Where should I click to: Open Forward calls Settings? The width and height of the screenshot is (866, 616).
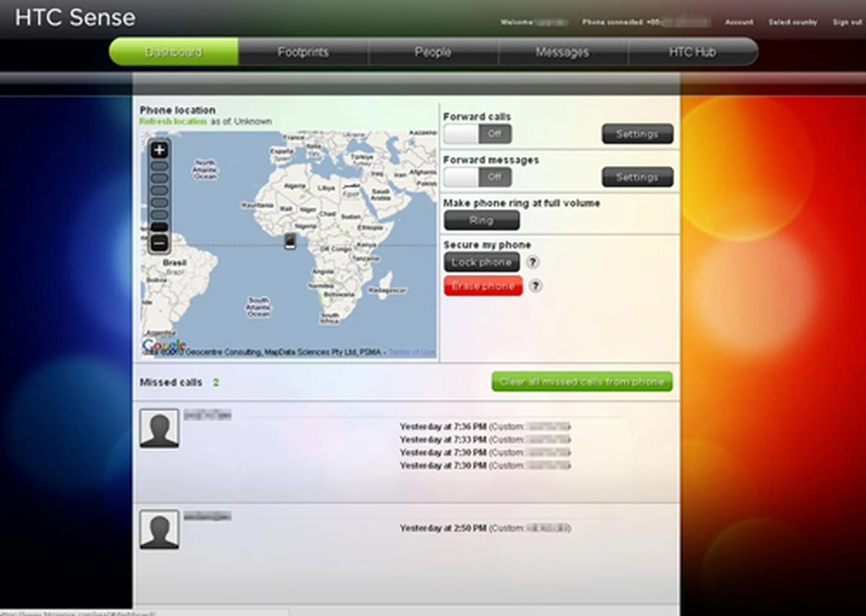(637, 134)
